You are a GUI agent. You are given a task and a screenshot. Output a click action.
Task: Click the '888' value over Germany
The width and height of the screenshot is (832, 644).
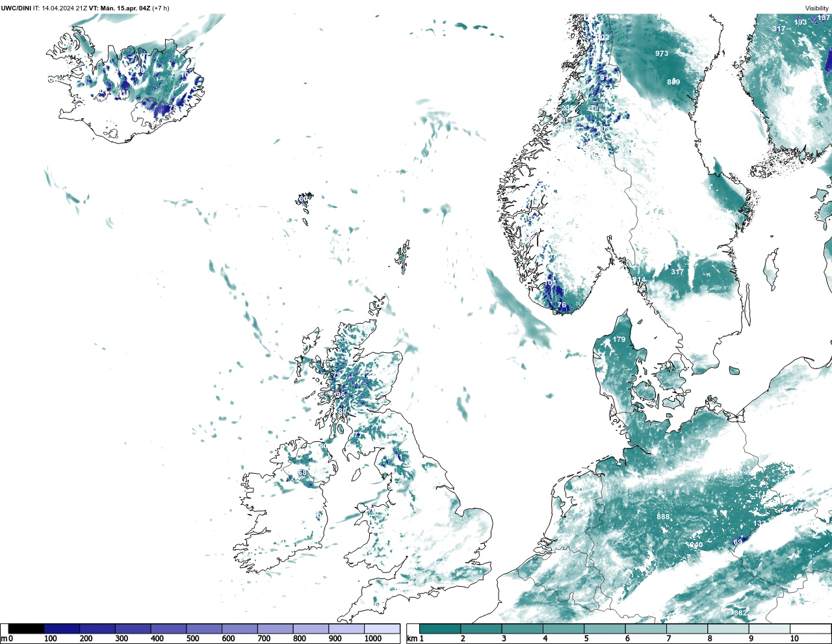point(662,517)
